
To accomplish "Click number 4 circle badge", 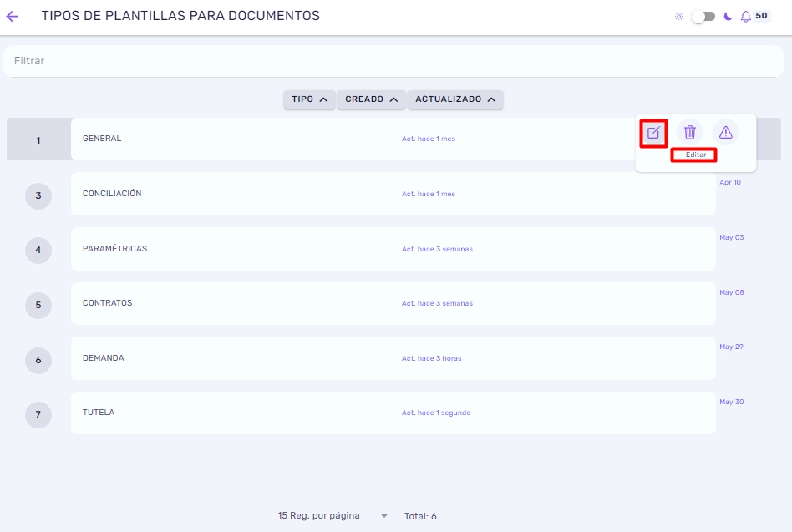I will (x=38, y=251).
